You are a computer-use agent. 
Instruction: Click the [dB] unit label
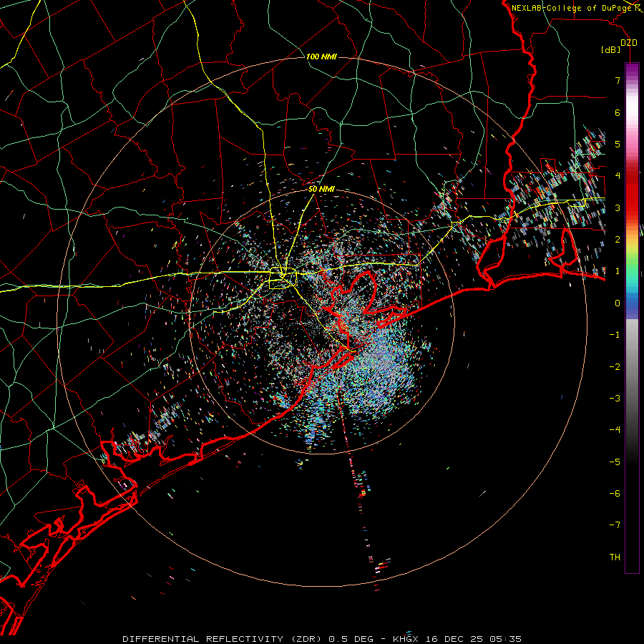click(611, 50)
